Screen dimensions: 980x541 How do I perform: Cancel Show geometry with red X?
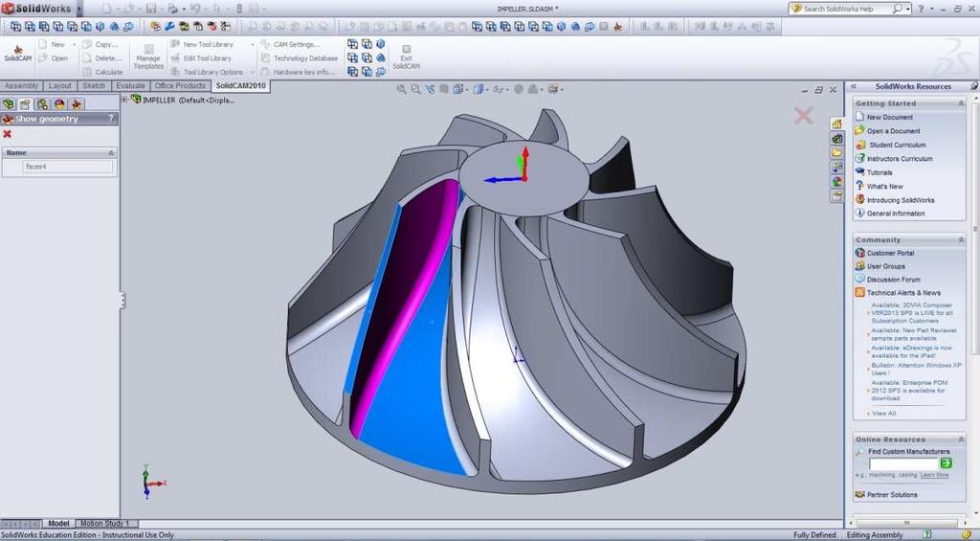point(8,134)
